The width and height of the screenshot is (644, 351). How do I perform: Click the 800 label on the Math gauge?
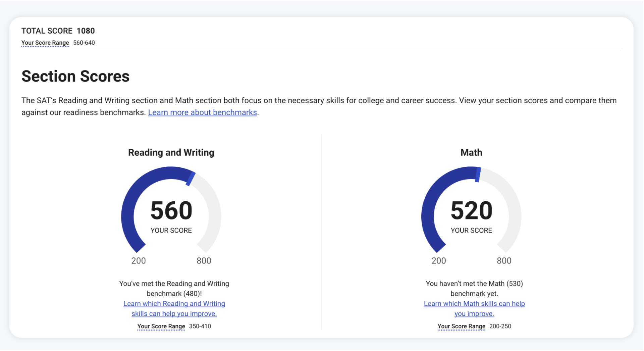504,260
